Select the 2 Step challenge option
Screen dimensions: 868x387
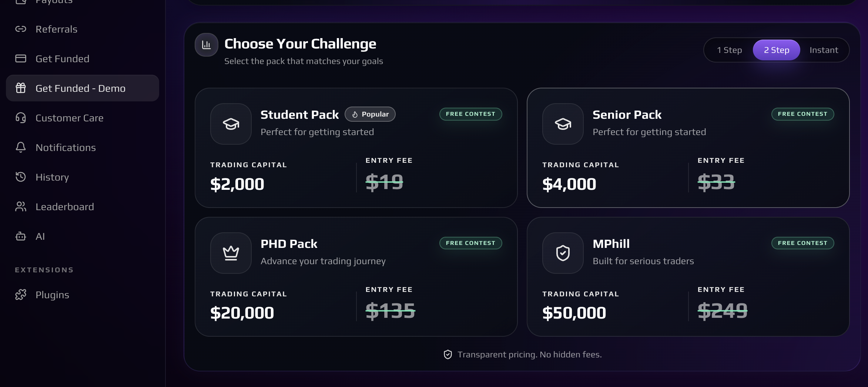pos(777,50)
